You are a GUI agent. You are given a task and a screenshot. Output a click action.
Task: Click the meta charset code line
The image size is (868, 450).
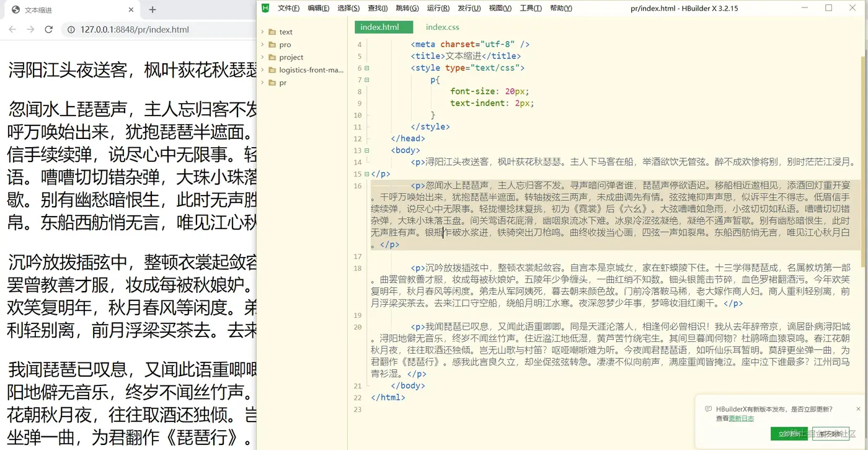(x=470, y=44)
